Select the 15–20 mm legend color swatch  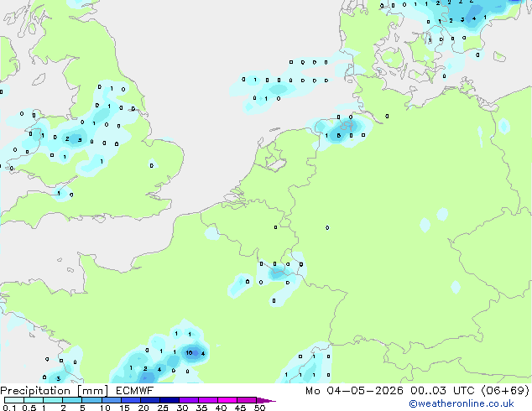[x=131, y=400]
